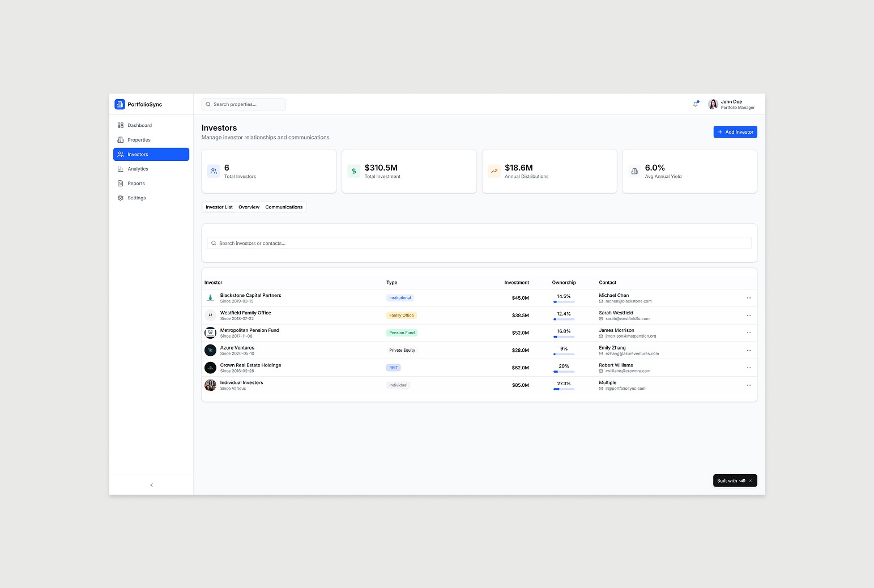Dismiss the Built with badge
The height and width of the screenshot is (588, 874).
[x=751, y=481]
